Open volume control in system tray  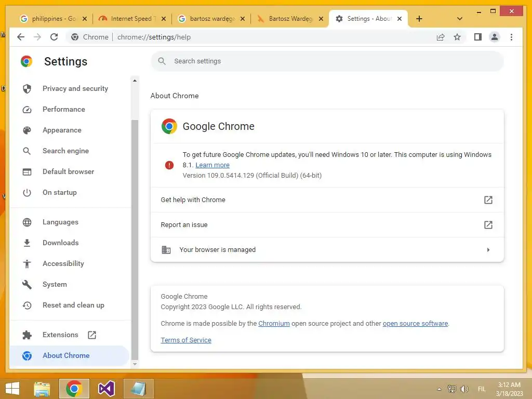tap(464, 389)
